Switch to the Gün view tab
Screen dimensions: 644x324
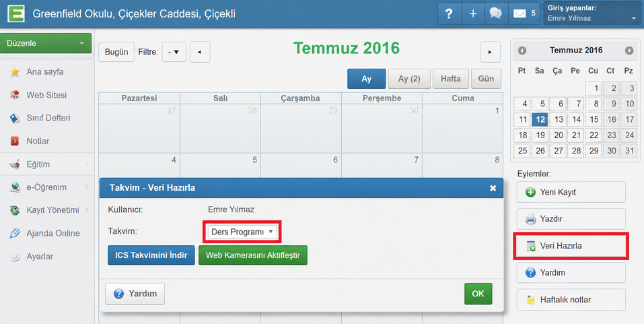[x=486, y=79]
